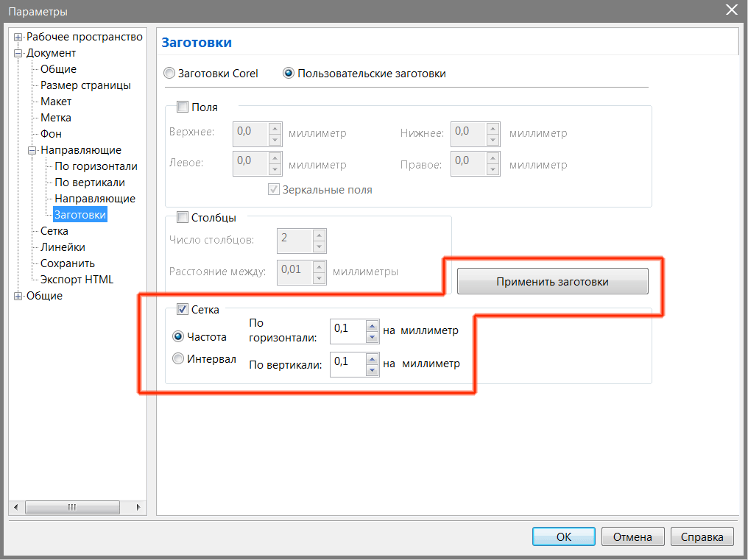Viewport: 748px width, 560px height.
Task: Choose Пользовательские заготовки radio option
Action: pyautogui.click(x=289, y=74)
